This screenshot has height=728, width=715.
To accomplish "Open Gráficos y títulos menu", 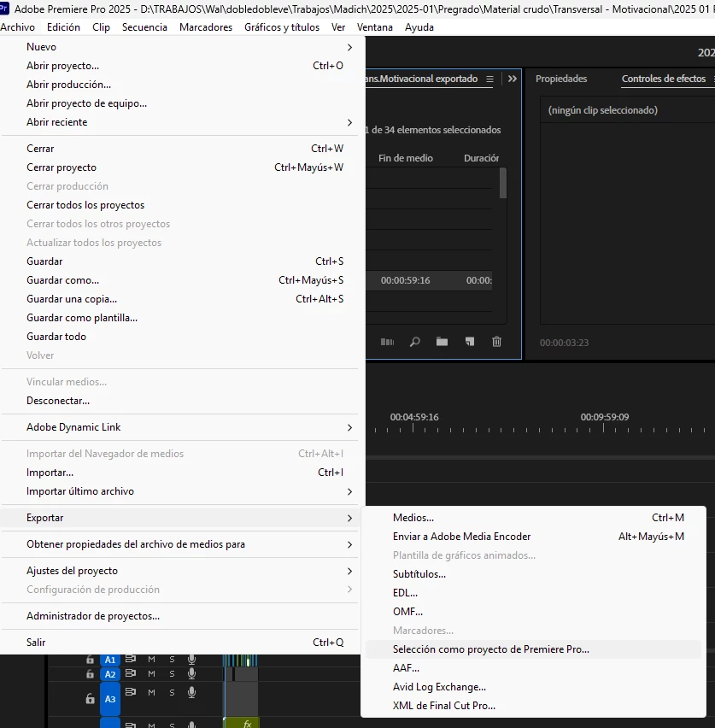I will (282, 27).
